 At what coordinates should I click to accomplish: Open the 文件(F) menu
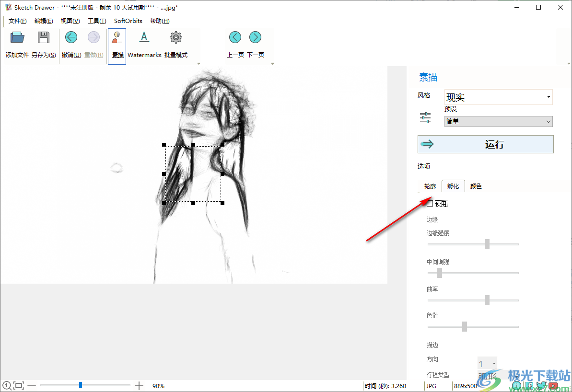(18, 21)
